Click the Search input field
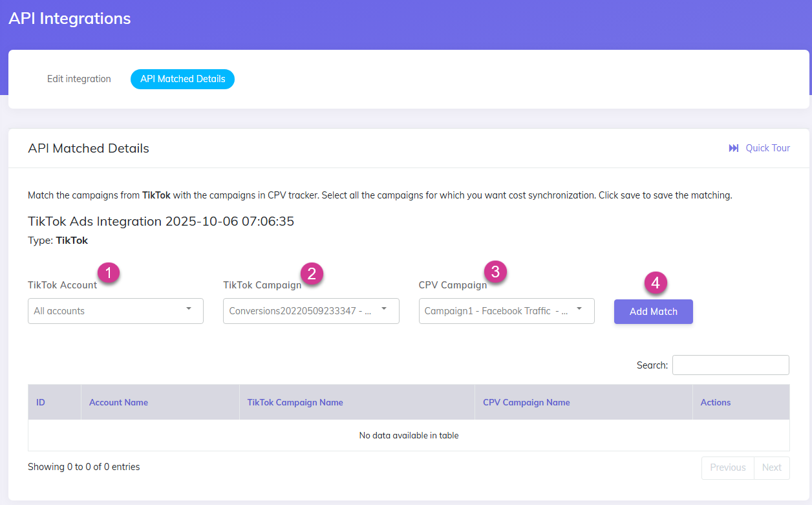Image resolution: width=812 pixels, height=505 pixels. [x=731, y=365]
